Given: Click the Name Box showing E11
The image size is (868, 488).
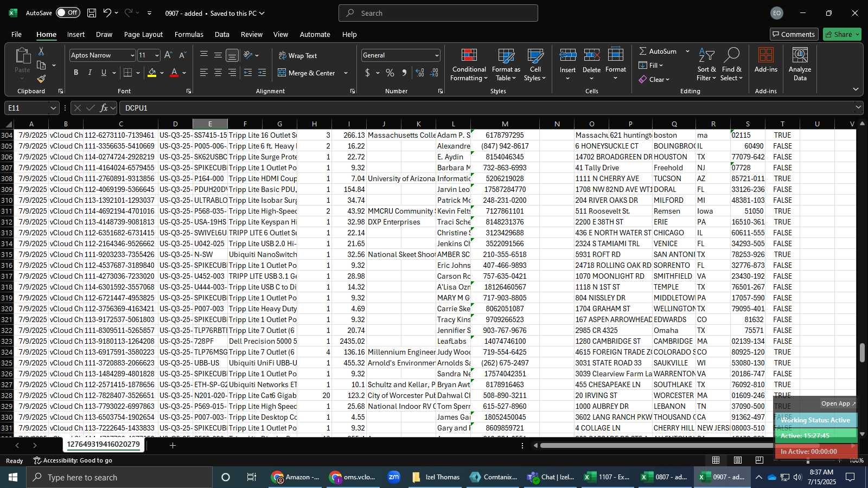Looking at the screenshot, I should (31, 108).
